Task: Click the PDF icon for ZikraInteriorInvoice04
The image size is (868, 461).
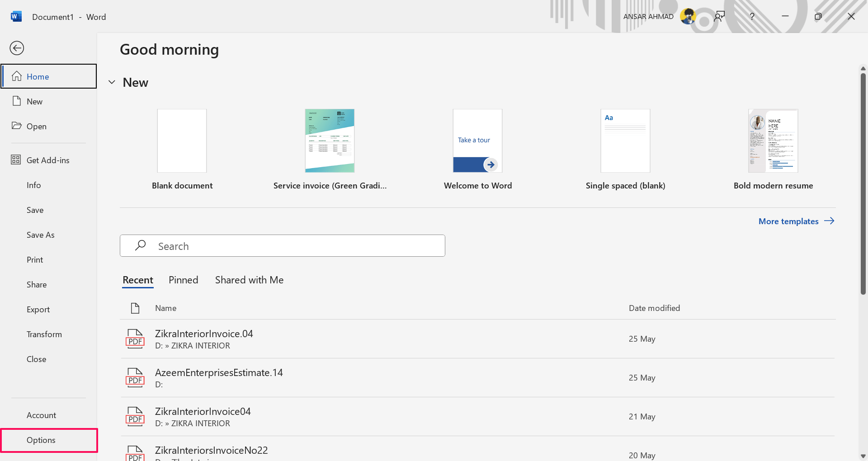Action: 135,416
